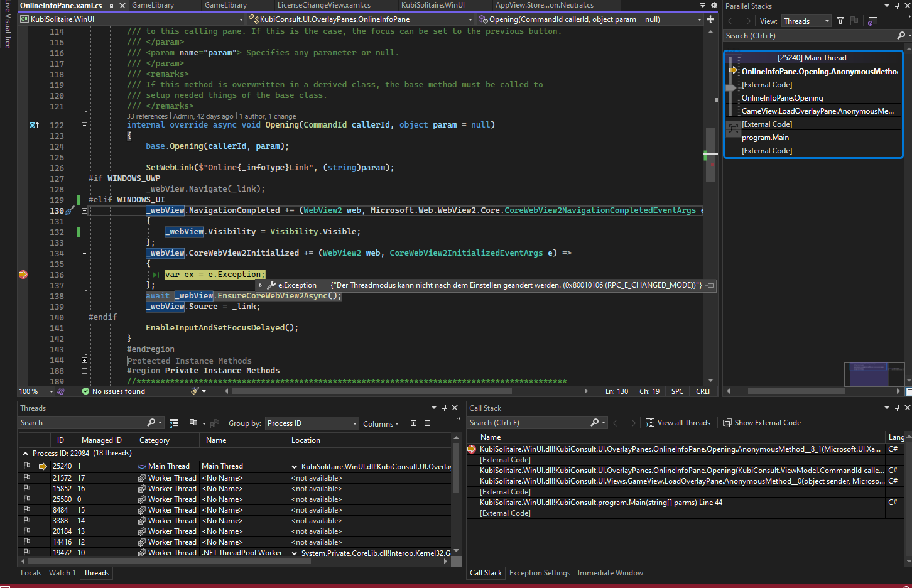This screenshot has width=912, height=588.
Task: Open the Group by Process ID dropdown
Action: point(312,423)
